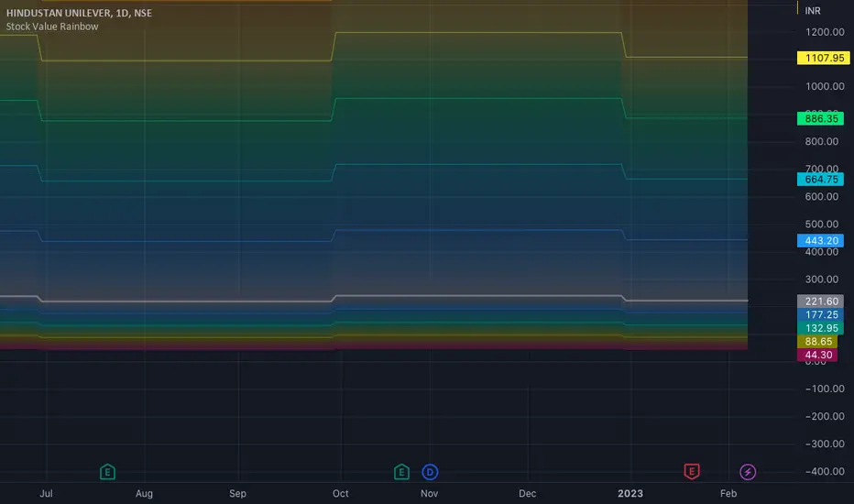This screenshot has width=854, height=504.
Task: Click the INR currency label
Action: point(813,11)
